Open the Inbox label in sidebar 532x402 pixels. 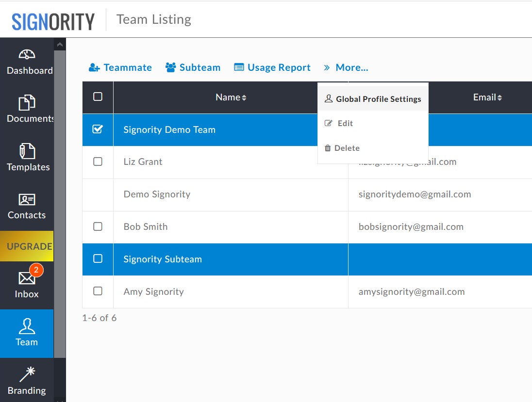pos(27,294)
